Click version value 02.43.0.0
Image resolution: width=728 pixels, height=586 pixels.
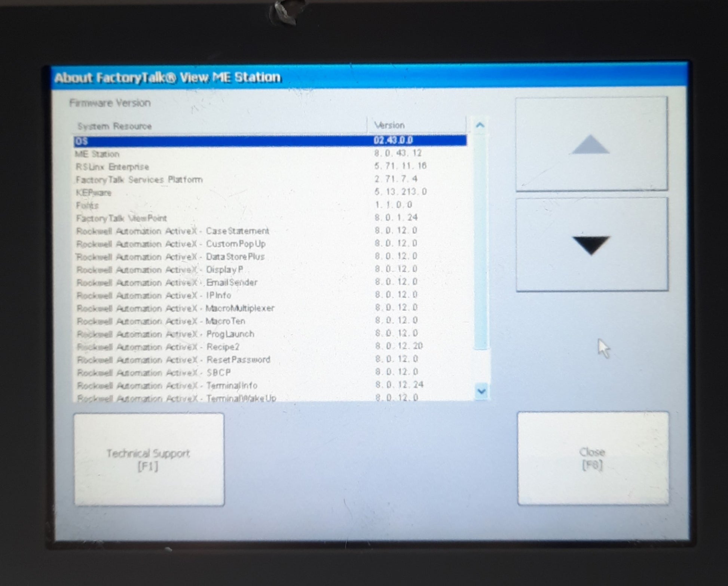point(393,140)
